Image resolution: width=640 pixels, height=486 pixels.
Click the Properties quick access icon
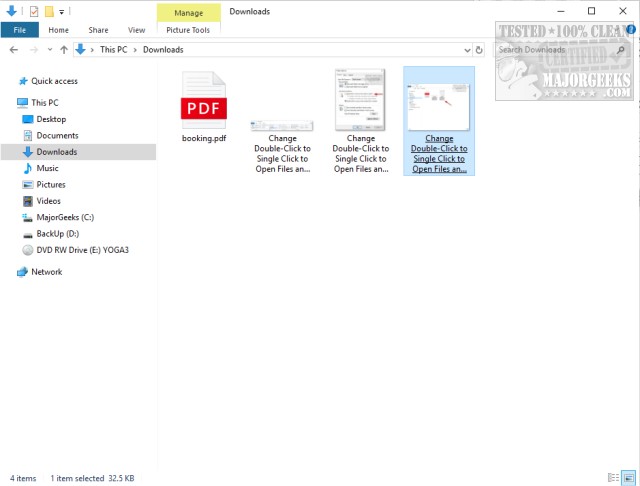pyautogui.click(x=34, y=11)
